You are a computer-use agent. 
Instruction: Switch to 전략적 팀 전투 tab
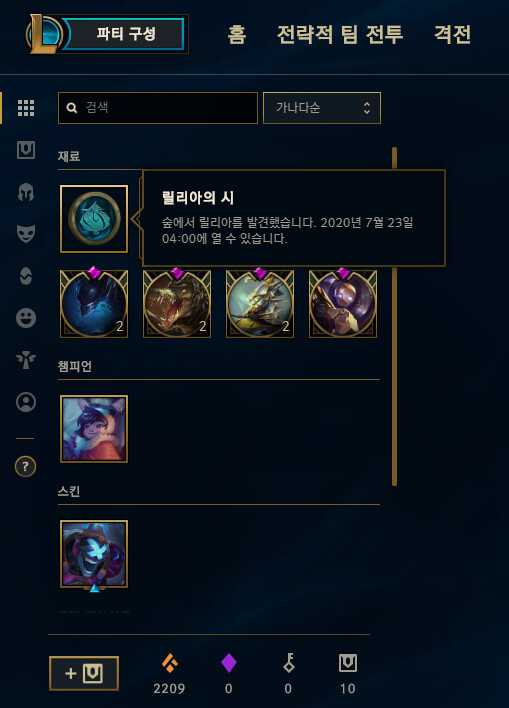click(x=340, y=35)
